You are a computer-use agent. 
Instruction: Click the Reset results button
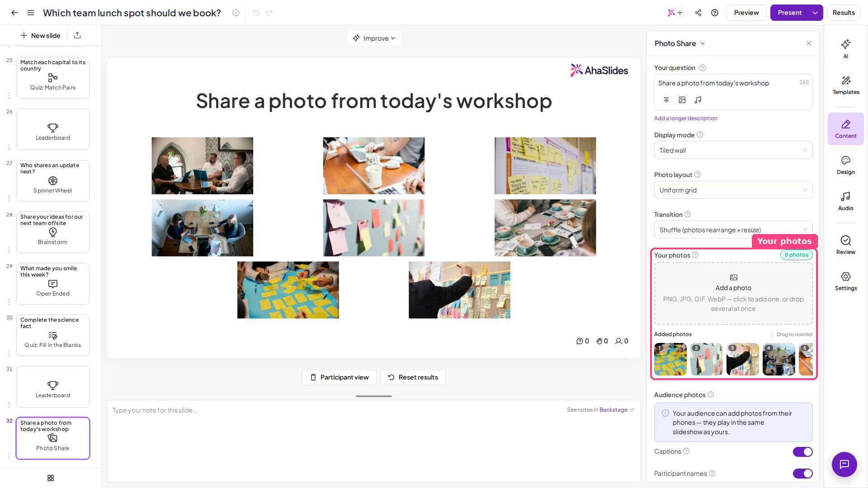(413, 377)
